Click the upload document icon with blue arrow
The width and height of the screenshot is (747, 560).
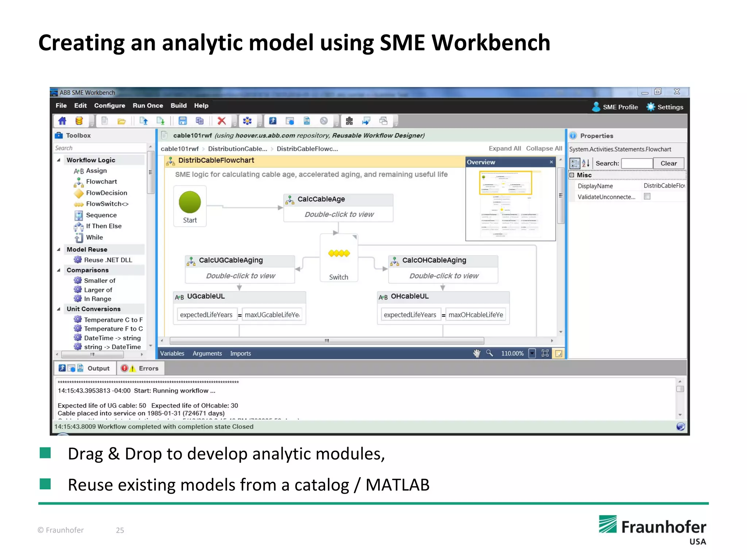click(144, 121)
